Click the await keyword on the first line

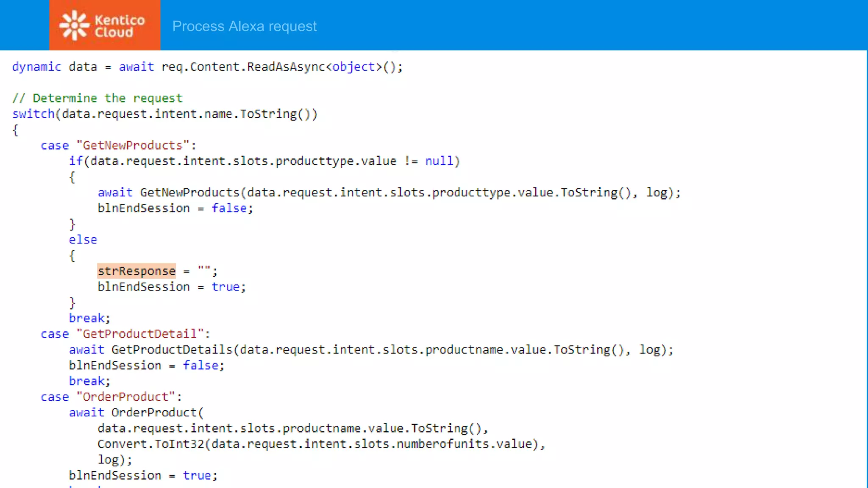pyautogui.click(x=136, y=67)
